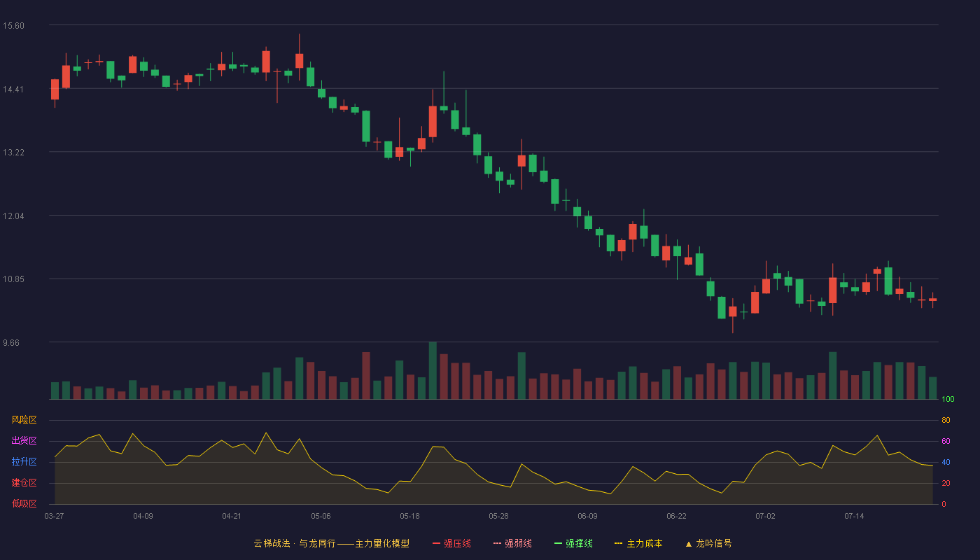980x560 pixels.
Task: Toggle the pink dashed 强弱线 legend marker
Action: click(498, 543)
